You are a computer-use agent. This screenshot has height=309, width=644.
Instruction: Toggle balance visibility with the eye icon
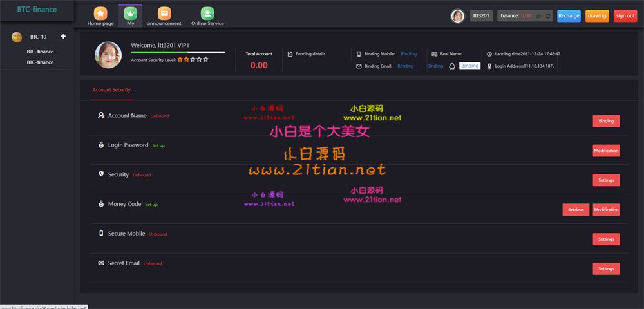point(538,15)
